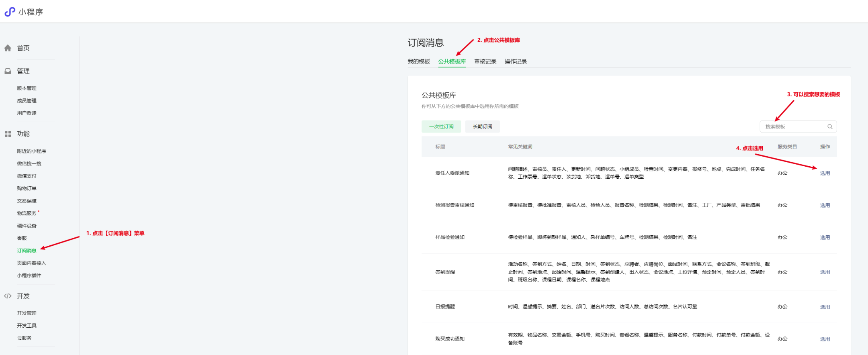Switch to 我的模板 tab
Viewport: 868px width, 355px height.
[419, 61]
